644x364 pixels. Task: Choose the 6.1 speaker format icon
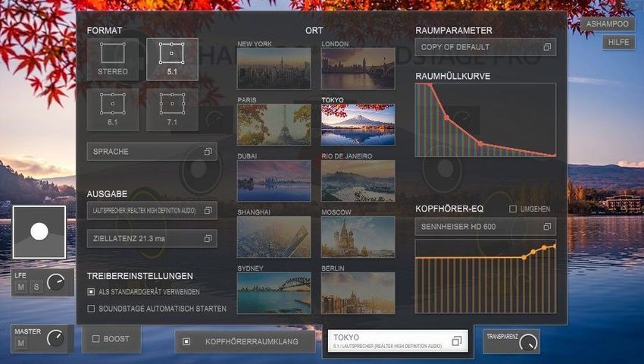(112, 108)
